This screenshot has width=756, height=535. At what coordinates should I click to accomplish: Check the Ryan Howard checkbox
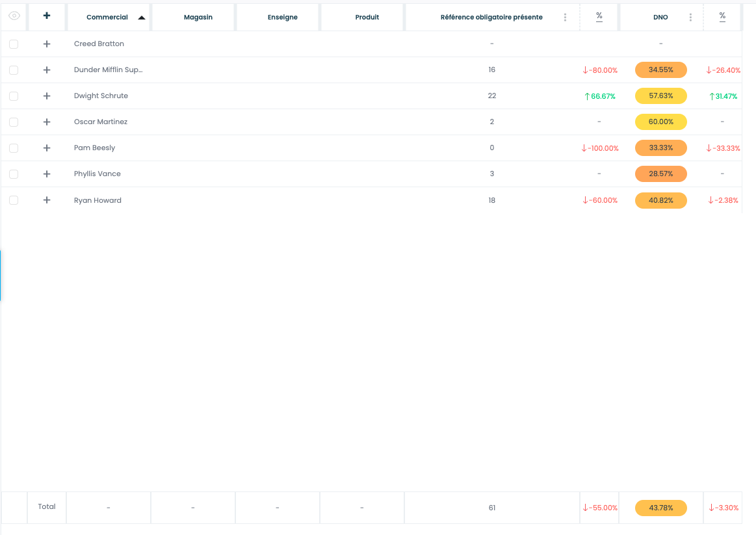[14, 200]
